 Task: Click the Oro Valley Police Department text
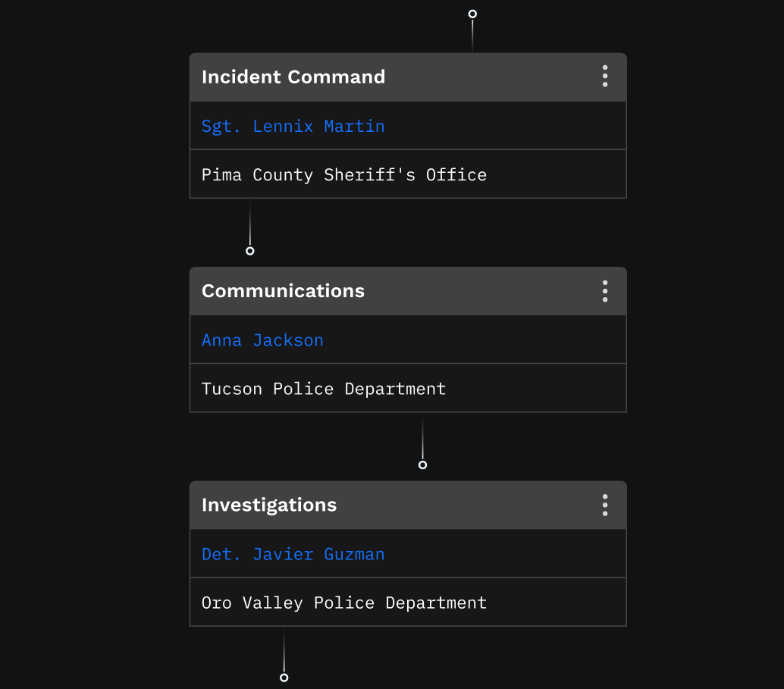point(344,603)
